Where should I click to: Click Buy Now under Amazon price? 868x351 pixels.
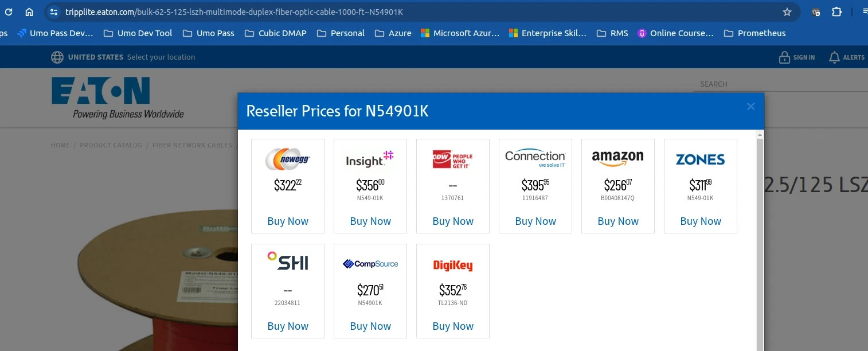[618, 221]
